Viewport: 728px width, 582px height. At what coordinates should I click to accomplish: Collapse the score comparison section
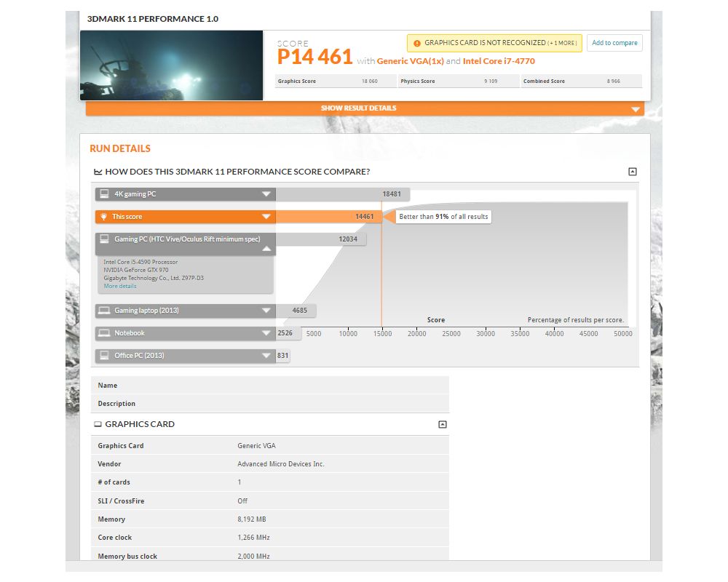632,172
